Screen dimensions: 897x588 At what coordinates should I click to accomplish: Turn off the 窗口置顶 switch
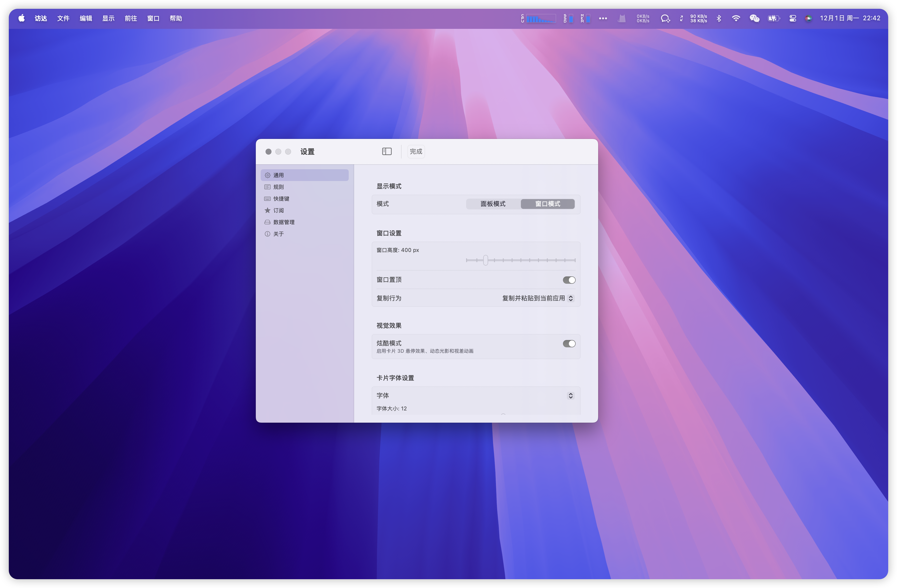click(x=569, y=280)
